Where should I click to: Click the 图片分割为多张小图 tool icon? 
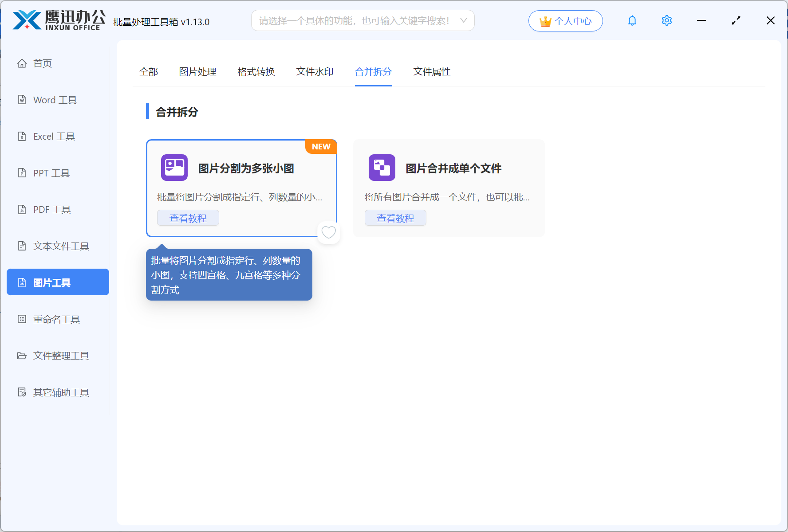pos(174,168)
